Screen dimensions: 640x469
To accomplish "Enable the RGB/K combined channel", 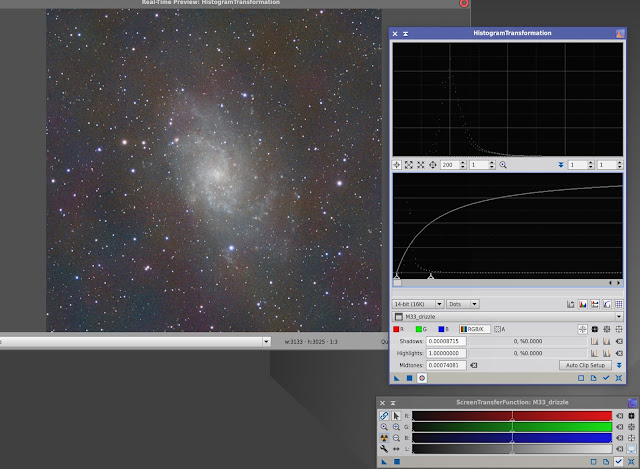I will point(474,328).
